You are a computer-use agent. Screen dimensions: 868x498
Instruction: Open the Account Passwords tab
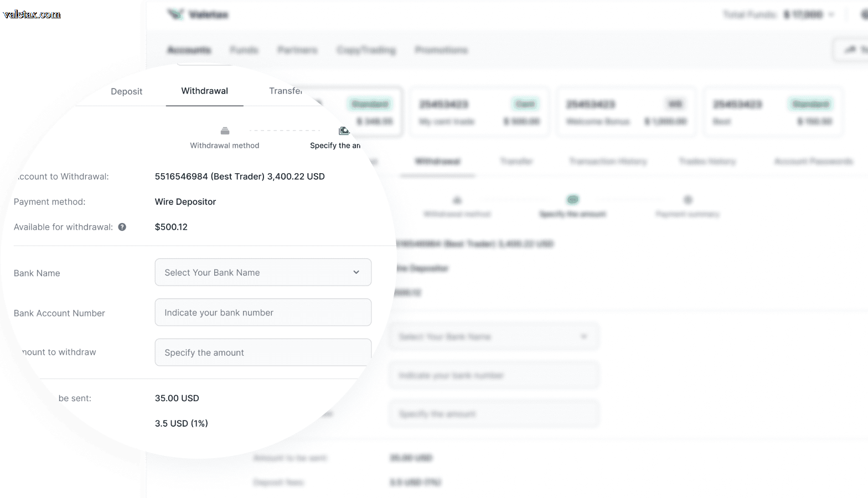click(x=813, y=161)
